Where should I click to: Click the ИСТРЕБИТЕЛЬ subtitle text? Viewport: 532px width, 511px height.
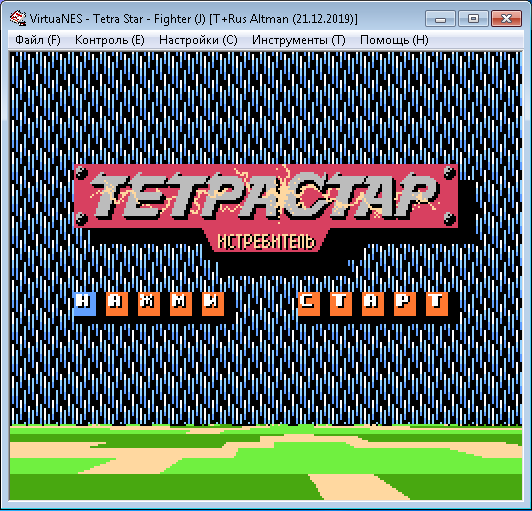coord(266,242)
